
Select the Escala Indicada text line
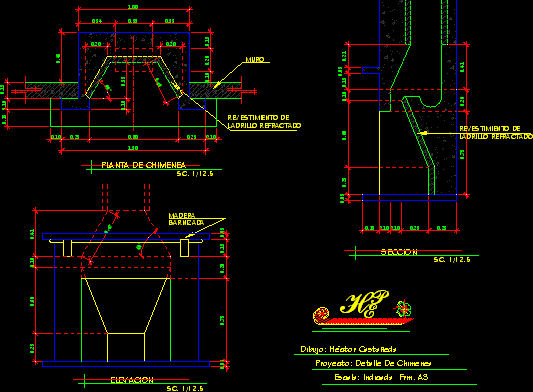coord(381,377)
